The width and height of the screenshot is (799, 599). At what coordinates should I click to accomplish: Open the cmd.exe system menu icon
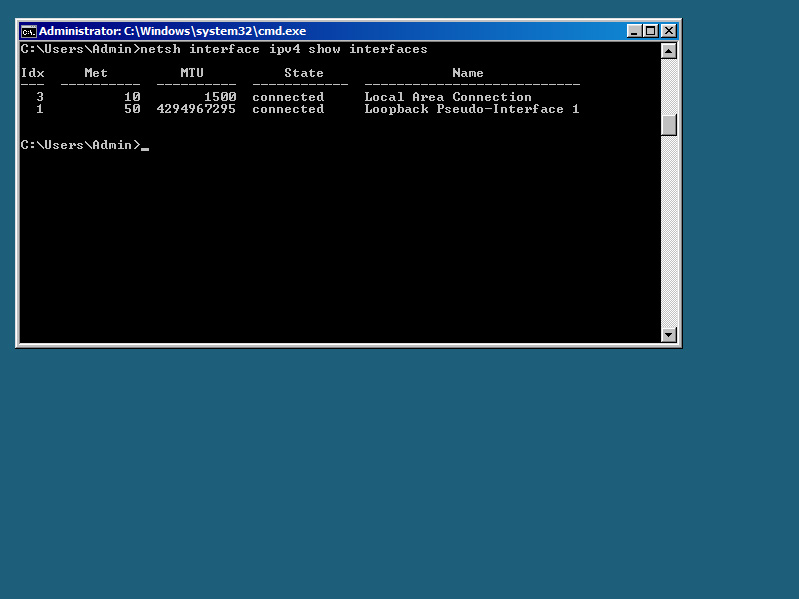[x=29, y=31]
